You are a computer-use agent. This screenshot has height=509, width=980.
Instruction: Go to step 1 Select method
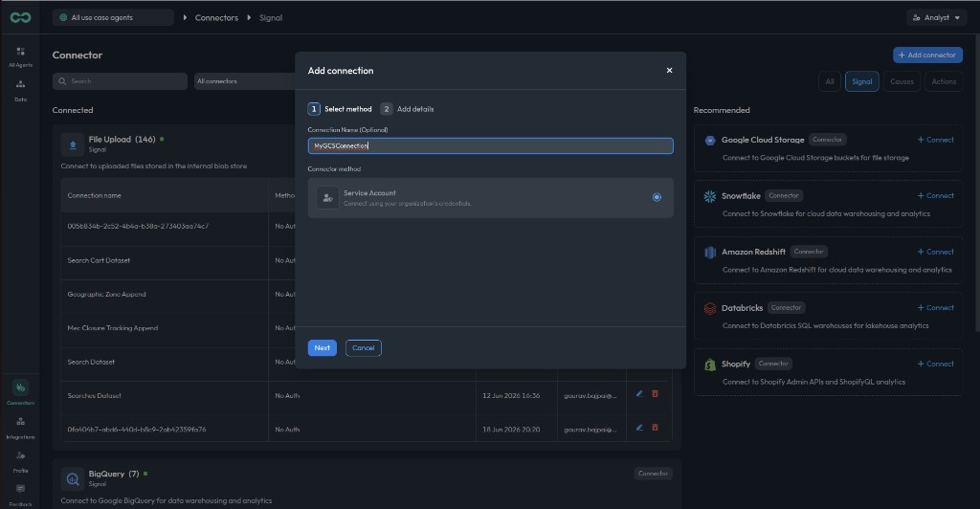340,109
